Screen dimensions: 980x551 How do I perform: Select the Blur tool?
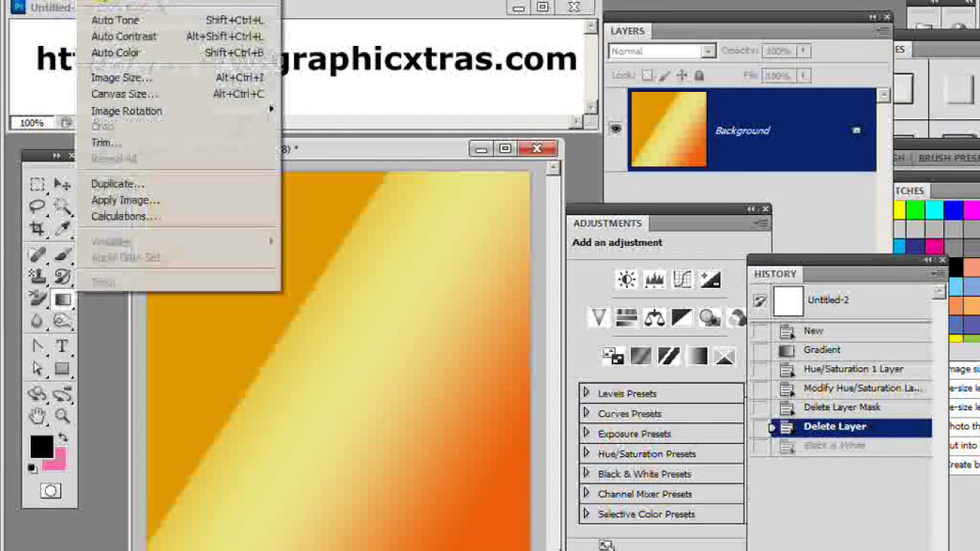tap(37, 321)
